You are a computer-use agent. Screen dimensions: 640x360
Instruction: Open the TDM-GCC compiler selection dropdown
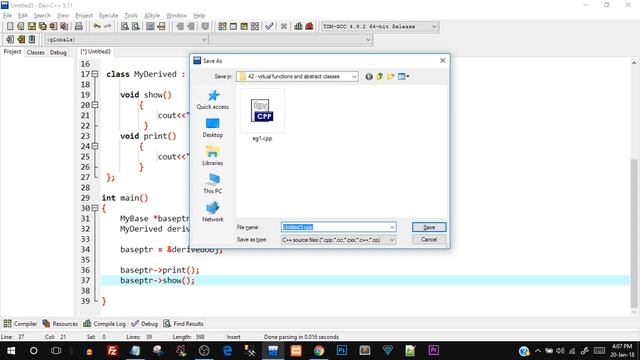(434, 27)
